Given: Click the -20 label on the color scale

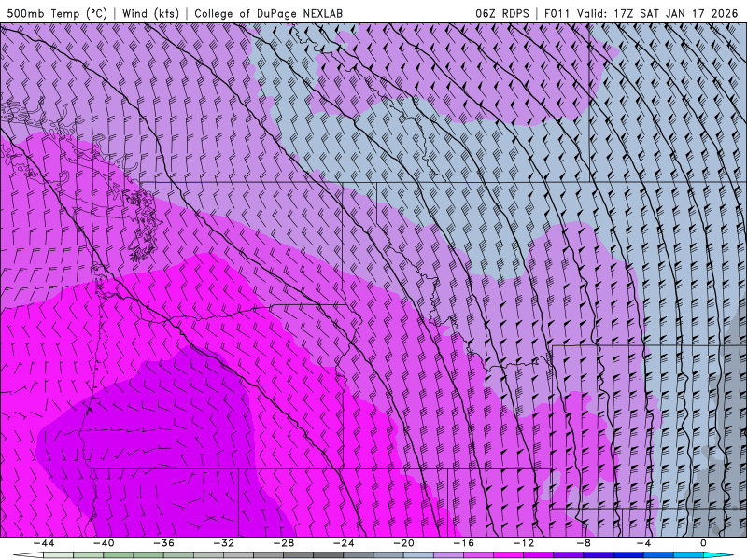Looking at the screenshot, I should 404,543.
